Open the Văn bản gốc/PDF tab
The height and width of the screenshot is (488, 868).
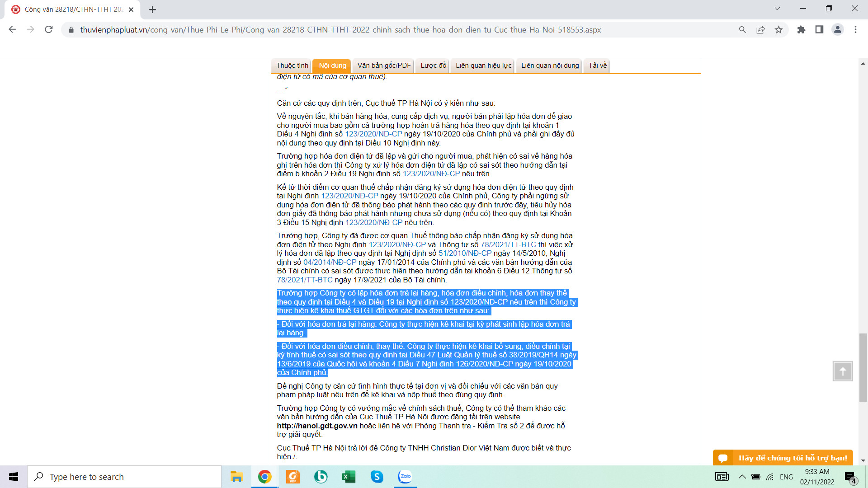pyautogui.click(x=384, y=66)
